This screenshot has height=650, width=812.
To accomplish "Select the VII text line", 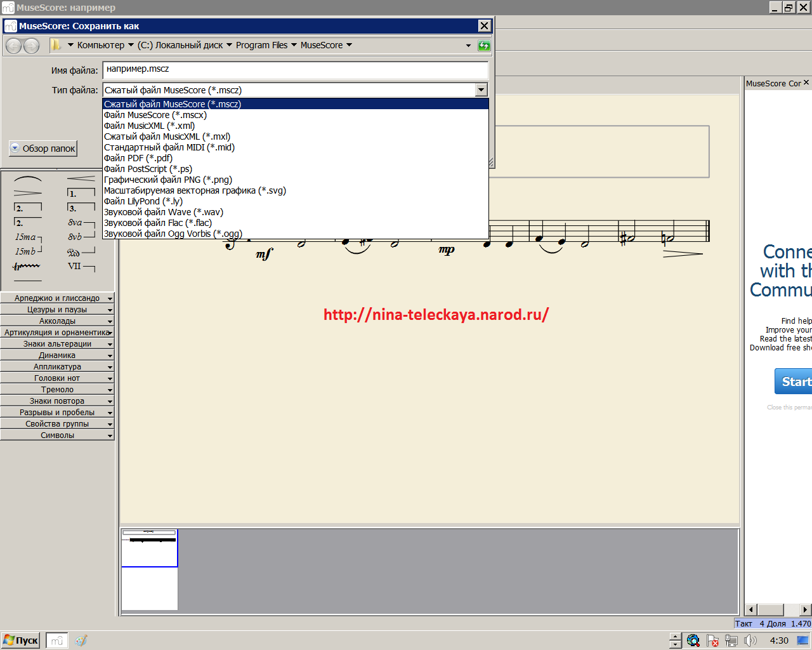I will pos(81,267).
